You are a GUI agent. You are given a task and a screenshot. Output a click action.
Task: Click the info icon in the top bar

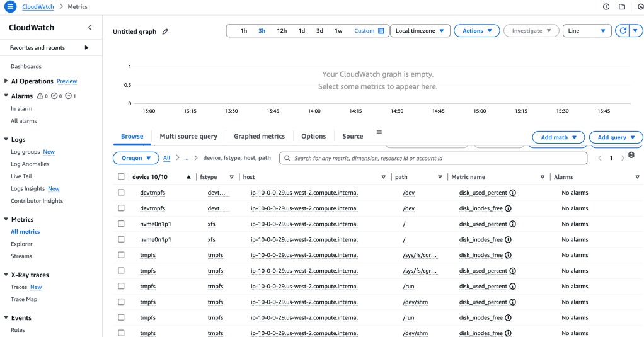(606, 7)
